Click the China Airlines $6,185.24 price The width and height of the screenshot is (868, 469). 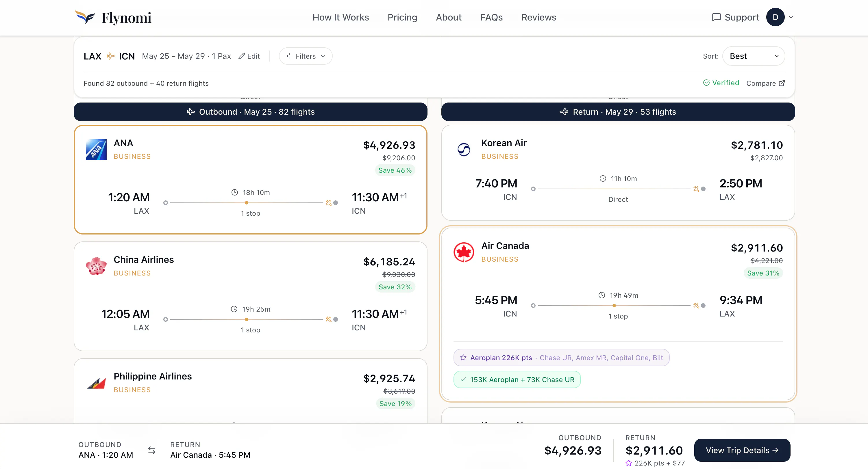coord(389,262)
